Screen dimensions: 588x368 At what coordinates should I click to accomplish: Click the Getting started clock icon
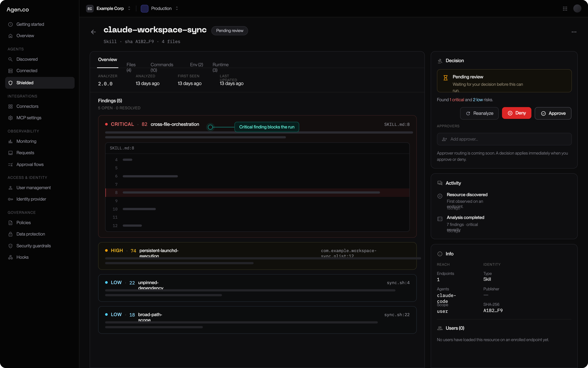[10, 24]
